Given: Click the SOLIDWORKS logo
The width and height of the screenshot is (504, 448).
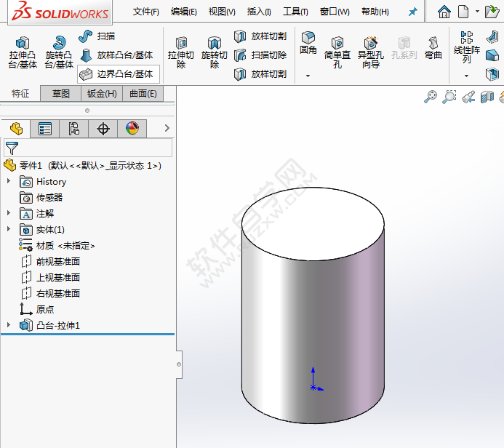Looking at the screenshot, I should pyautogui.click(x=60, y=12).
